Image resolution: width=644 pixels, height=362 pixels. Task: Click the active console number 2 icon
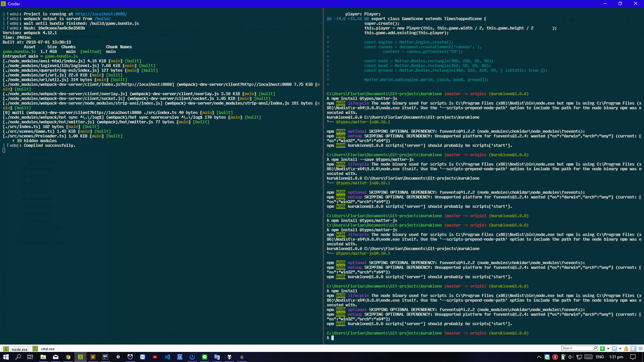(x=614, y=349)
